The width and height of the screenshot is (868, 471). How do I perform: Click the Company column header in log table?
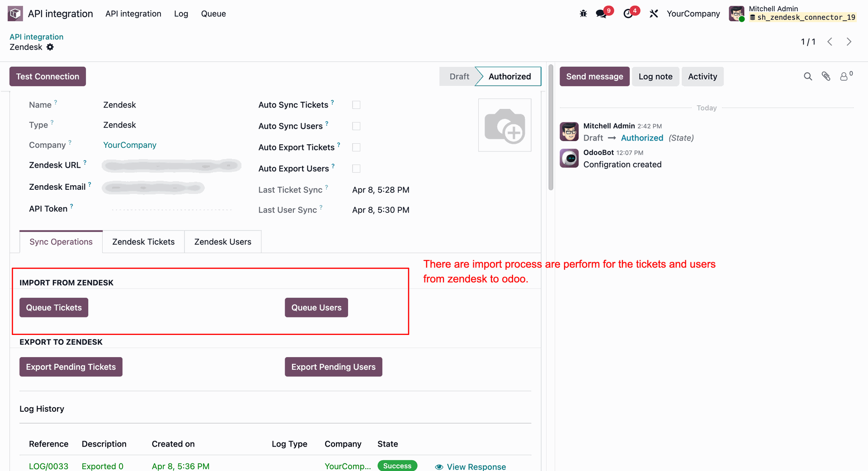pos(343,444)
